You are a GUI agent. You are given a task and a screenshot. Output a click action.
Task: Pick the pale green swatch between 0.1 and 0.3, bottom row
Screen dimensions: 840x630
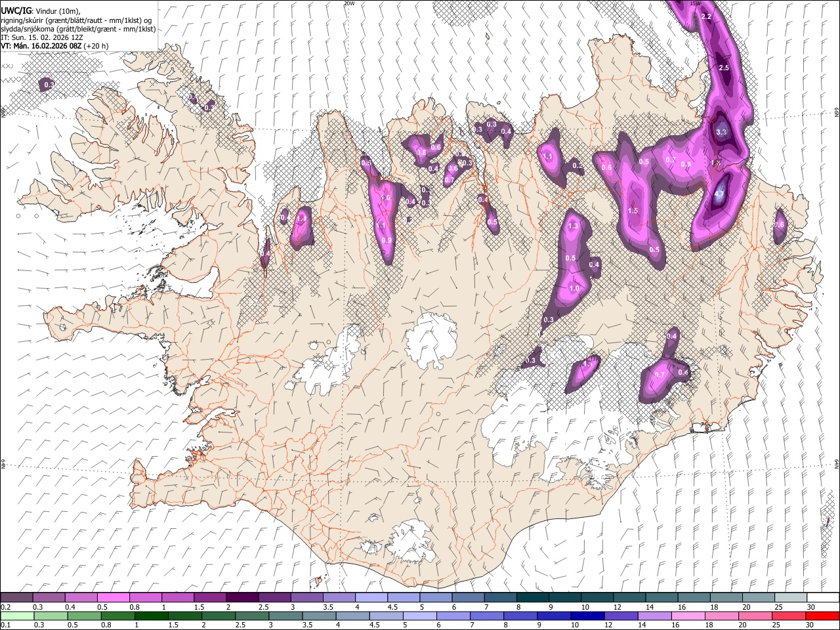tap(16, 616)
